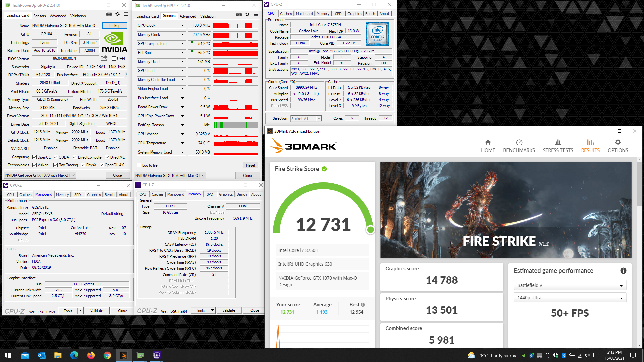Open the 1440p Ultra resolution dropdown
Image resolution: width=644 pixels, height=362 pixels.
[570, 298]
